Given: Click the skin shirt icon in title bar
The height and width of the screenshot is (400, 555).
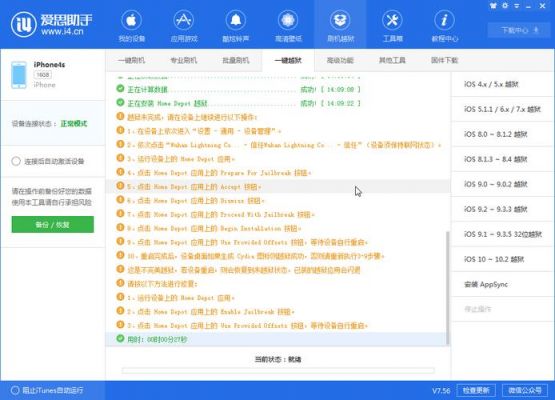Looking at the screenshot, I should click(493, 6).
